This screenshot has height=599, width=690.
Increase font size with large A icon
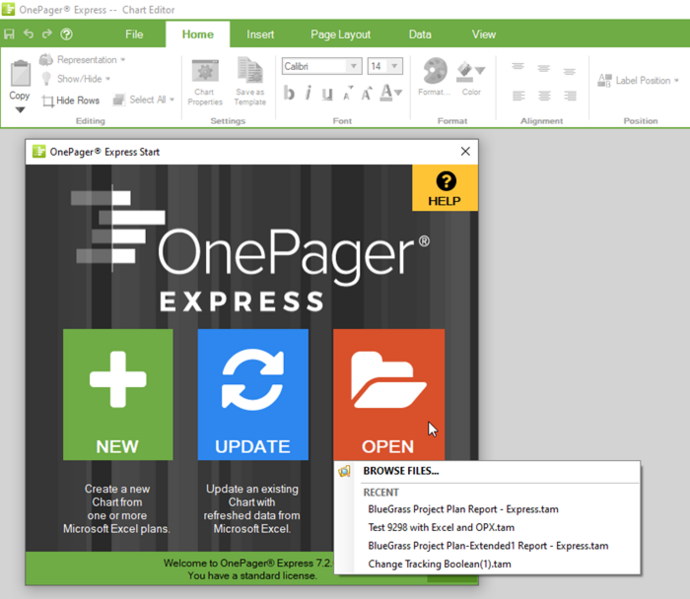(366, 93)
